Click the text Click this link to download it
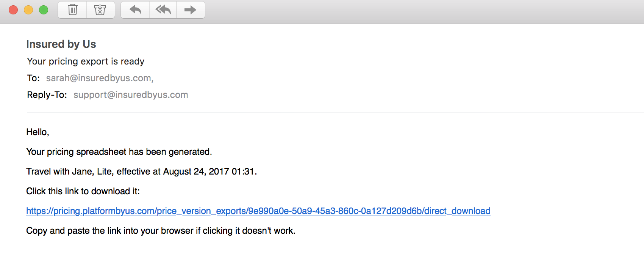Viewport: 644px width, 277px height. (x=83, y=191)
